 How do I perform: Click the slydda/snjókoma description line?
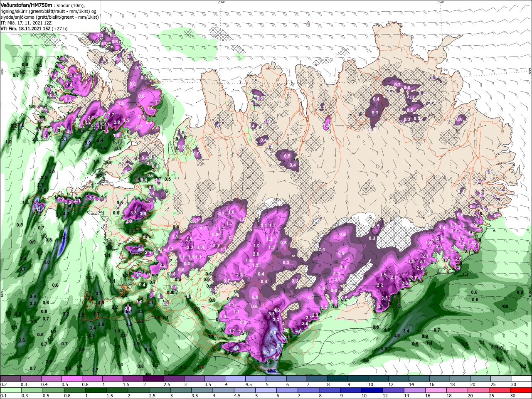(x=49, y=17)
